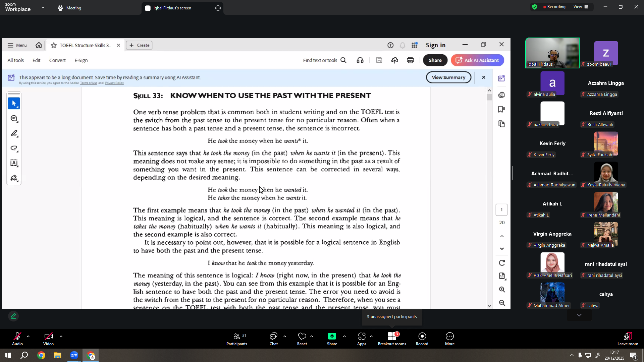Image resolution: width=644 pixels, height=362 pixels.
Task: Dismiss the AI summary banner
Action: (x=484, y=77)
